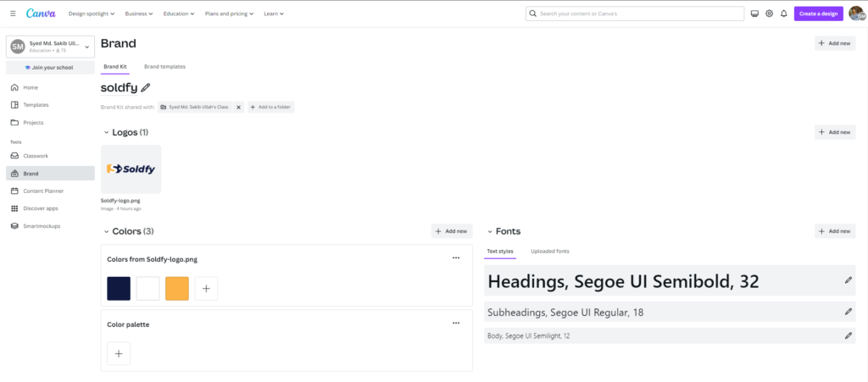The image size is (868, 382).
Task: Open the settings gear icon
Action: [769, 14]
